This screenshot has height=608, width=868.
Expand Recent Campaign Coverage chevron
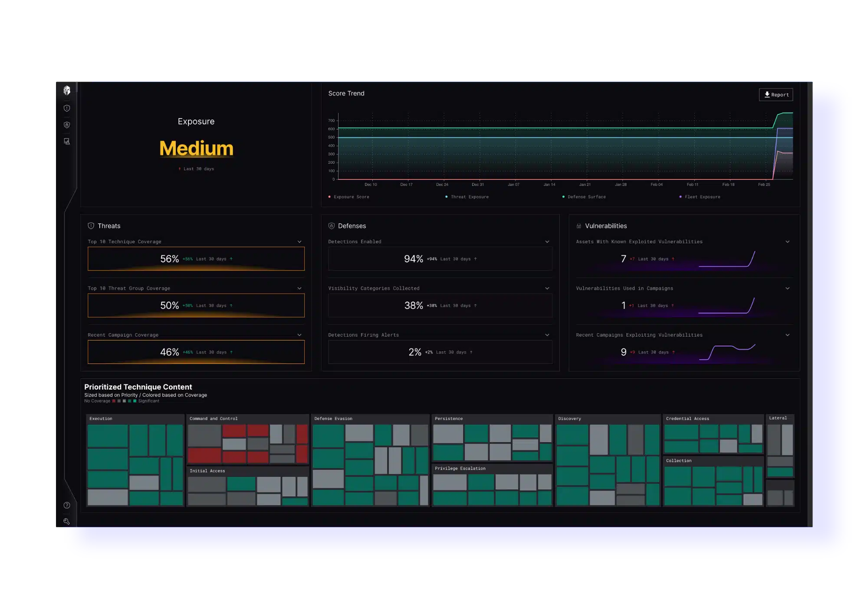click(299, 335)
